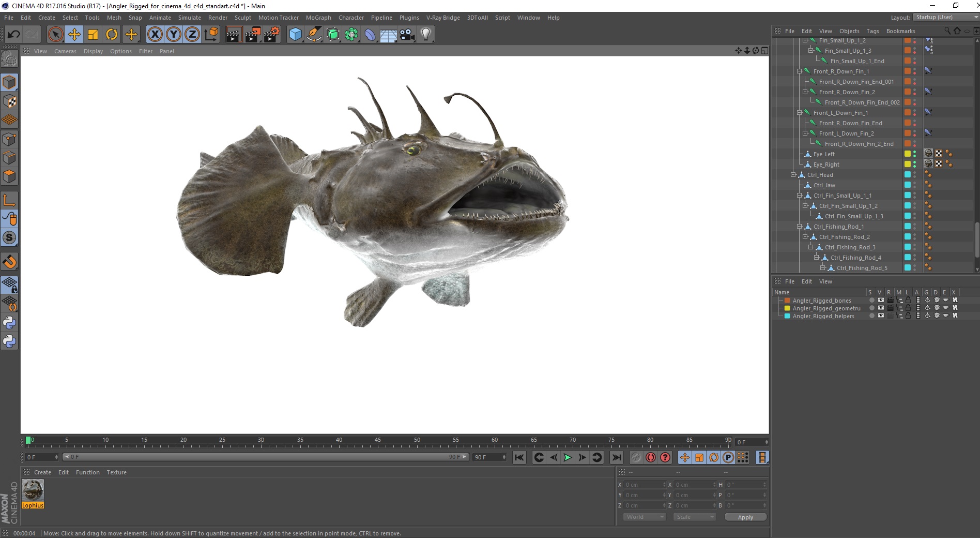Toggle lock for Angler_Rigged_helpers layer

[x=908, y=316]
